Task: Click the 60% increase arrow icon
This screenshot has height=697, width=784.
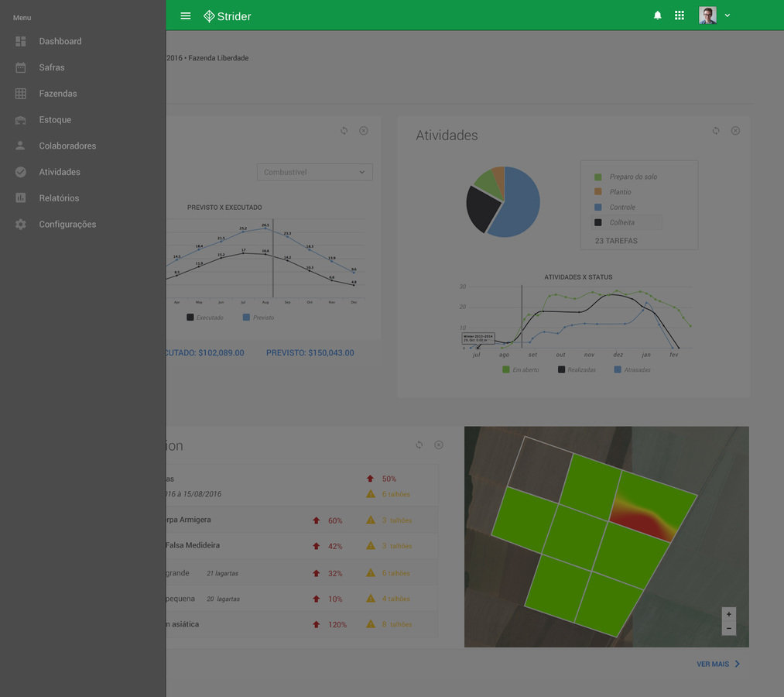Action: pyautogui.click(x=316, y=520)
